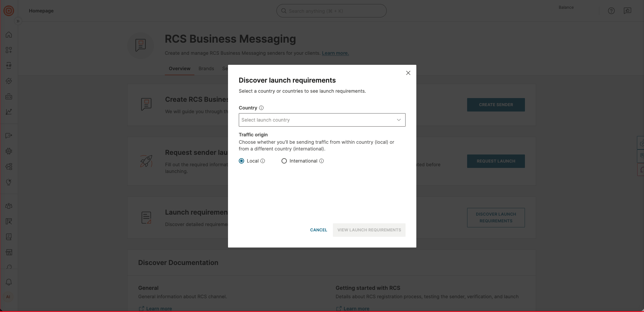Select the analytics line chart icon
The height and width of the screenshot is (312, 644).
click(9, 112)
